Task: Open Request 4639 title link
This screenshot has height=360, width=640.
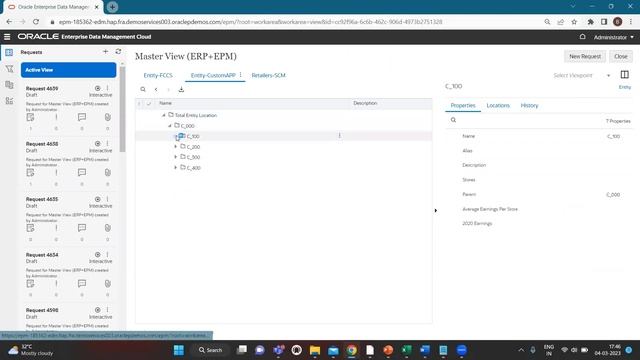Action: [42, 89]
